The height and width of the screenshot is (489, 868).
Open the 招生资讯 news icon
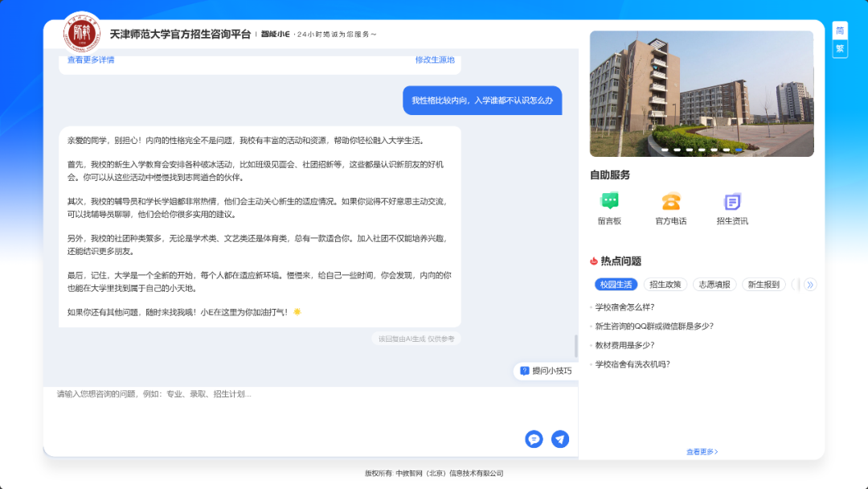pos(731,202)
